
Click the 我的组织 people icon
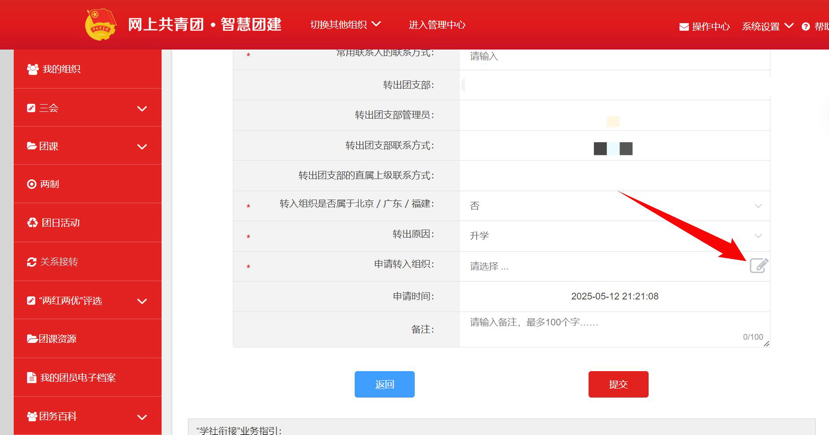point(32,70)
